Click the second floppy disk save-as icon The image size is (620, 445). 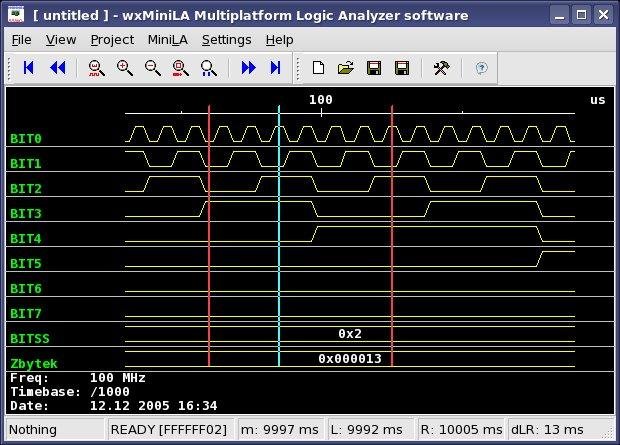402,68
